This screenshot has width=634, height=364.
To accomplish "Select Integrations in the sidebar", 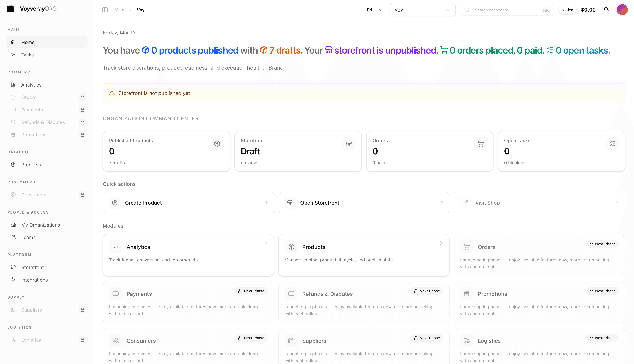I will pos(34,280).
